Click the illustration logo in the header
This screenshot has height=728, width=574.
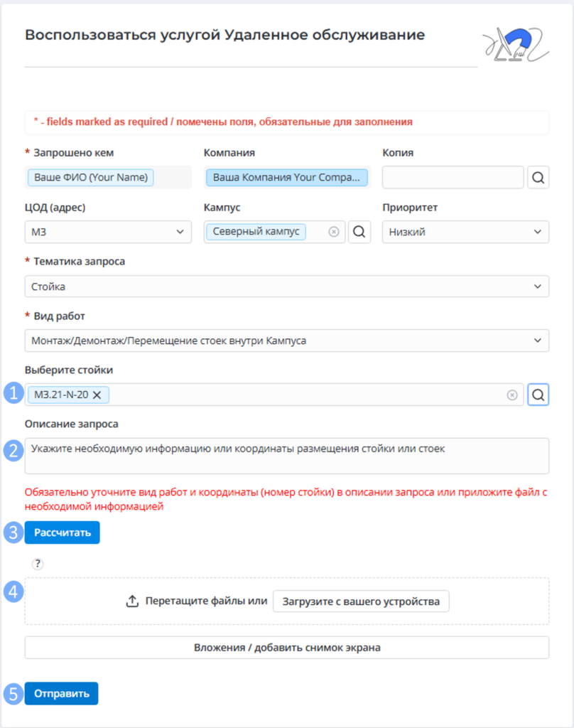tap(516, 45)
